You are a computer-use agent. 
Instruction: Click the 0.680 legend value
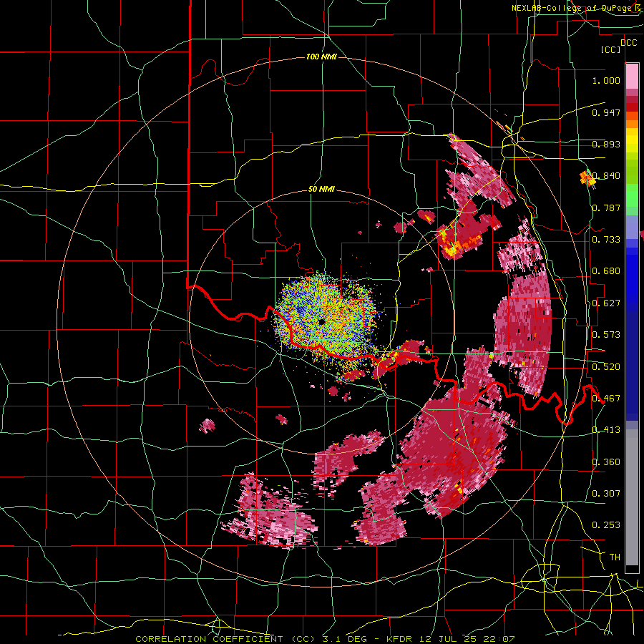pyautogui.click(x=606, y=271)
